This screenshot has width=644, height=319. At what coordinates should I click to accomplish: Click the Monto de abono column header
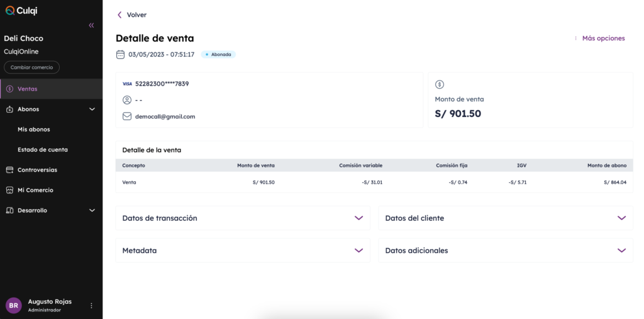tap(607, 165)
